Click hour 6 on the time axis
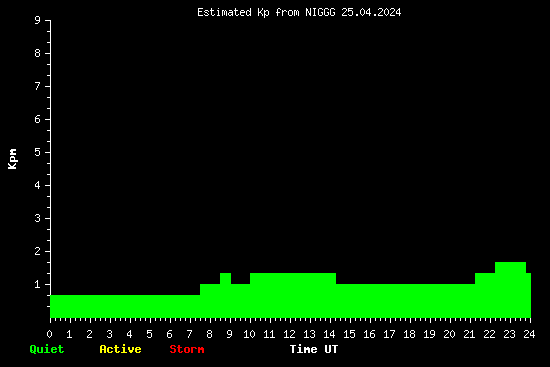The height and width of the screenshot is (367, 550). pyautogui.click(x=169, y=334)
